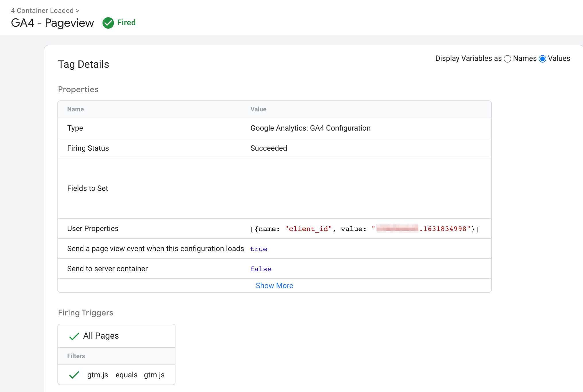The width and height of the screenshot is (583, 392).
Task: Click the Value column header
Action: pos(258,109)
